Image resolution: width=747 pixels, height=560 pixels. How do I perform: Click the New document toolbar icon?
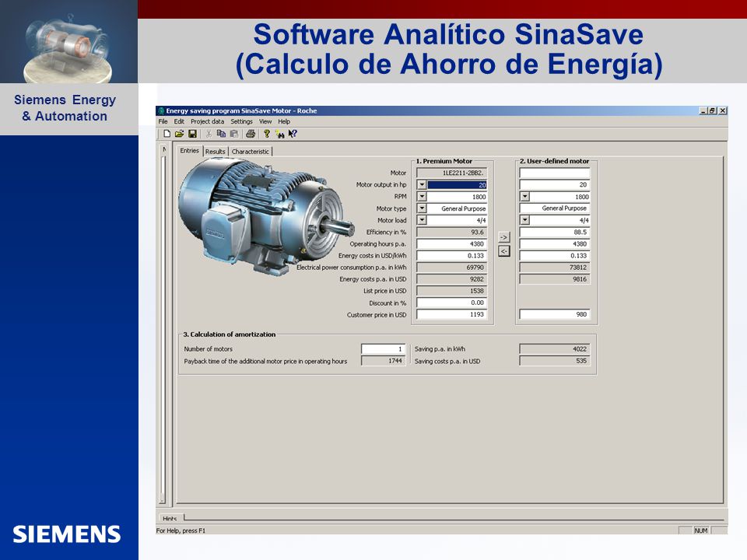point(167,134)
